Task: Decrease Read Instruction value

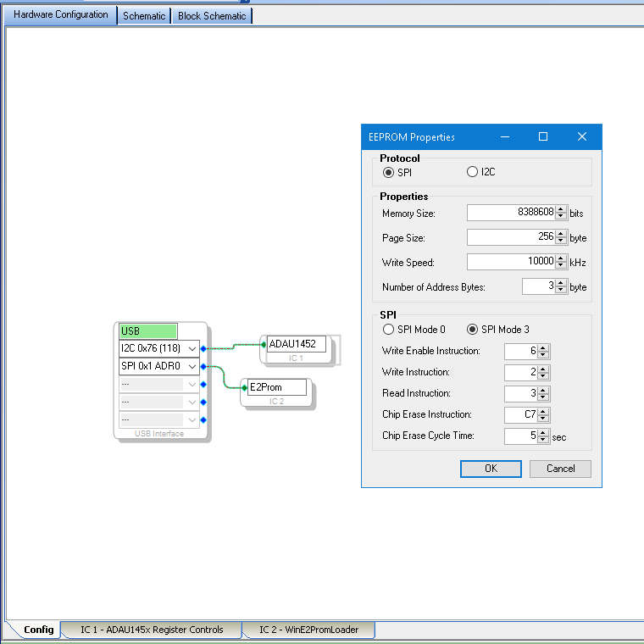Action: tap(543, 397)
